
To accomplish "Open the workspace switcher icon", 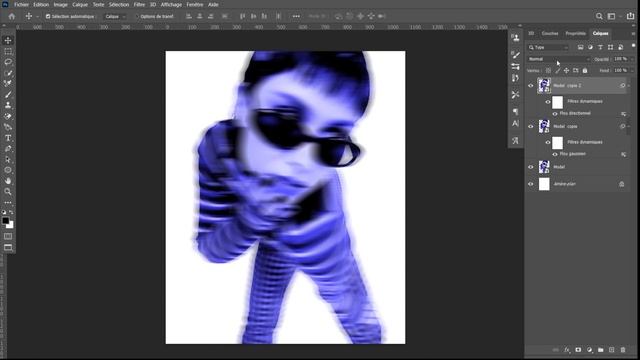I will point(611,16).
